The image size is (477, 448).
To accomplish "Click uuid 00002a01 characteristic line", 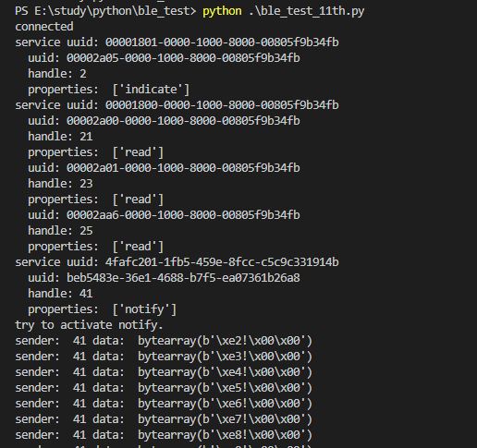I will [164, 168].
